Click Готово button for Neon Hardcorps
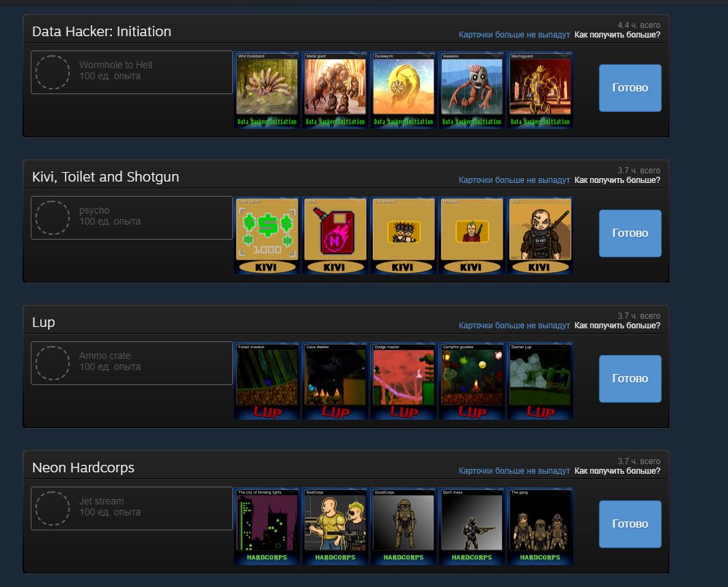The image size is (728, 587). pyautogui.click(x=630, y=524)
